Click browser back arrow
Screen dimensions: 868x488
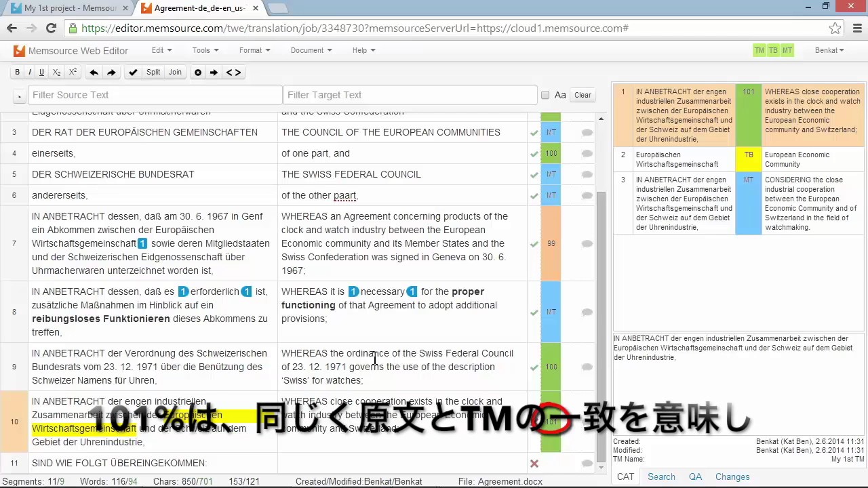tap(12, 28)
